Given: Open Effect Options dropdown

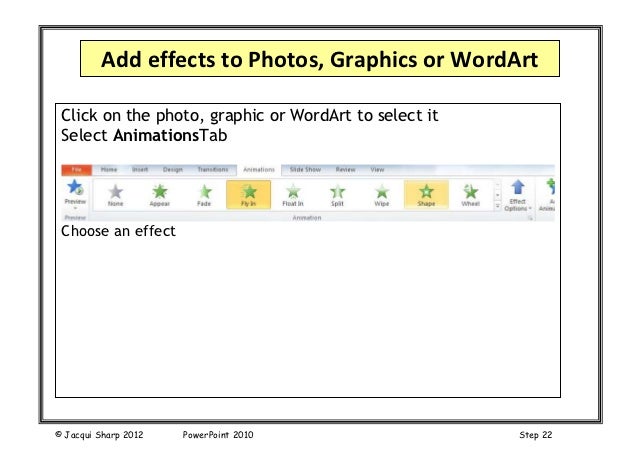Looking at the screenshot, I should click(x=518, y=196).
